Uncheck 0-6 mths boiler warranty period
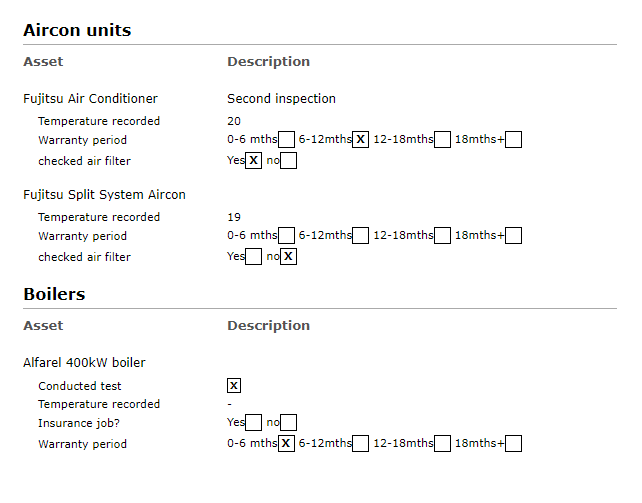The image size is (642, 503). (x=286, y=443)
